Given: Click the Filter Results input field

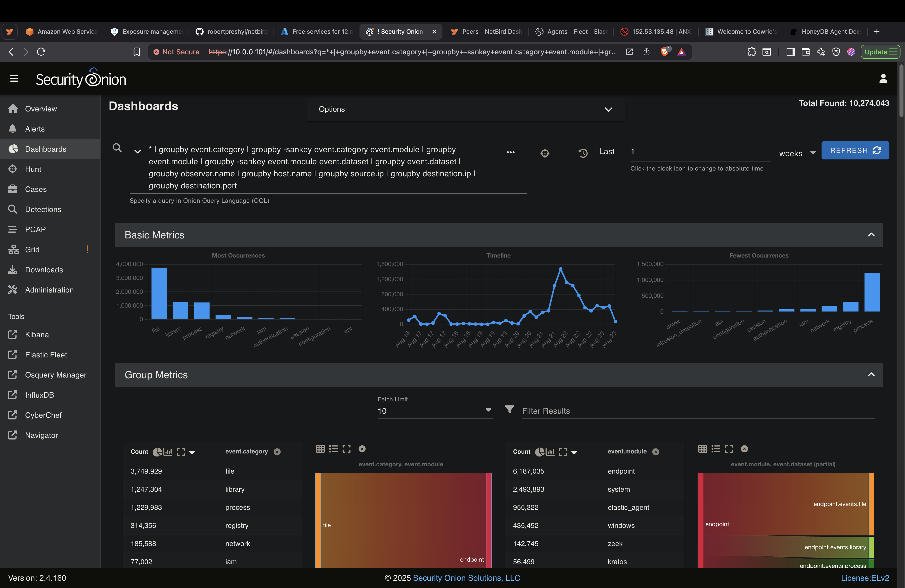Looking at the screenshot, I should click(x=698, y=411).
